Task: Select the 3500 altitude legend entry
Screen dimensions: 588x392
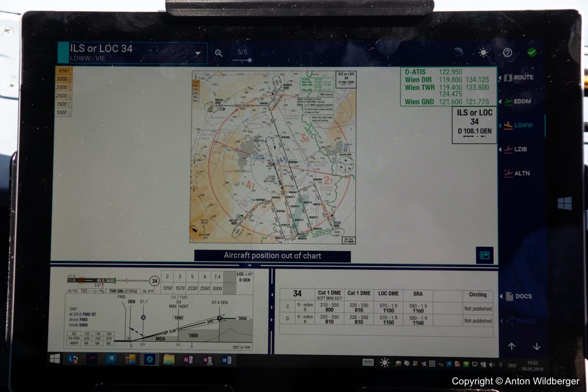Action: tap(64, 88)
